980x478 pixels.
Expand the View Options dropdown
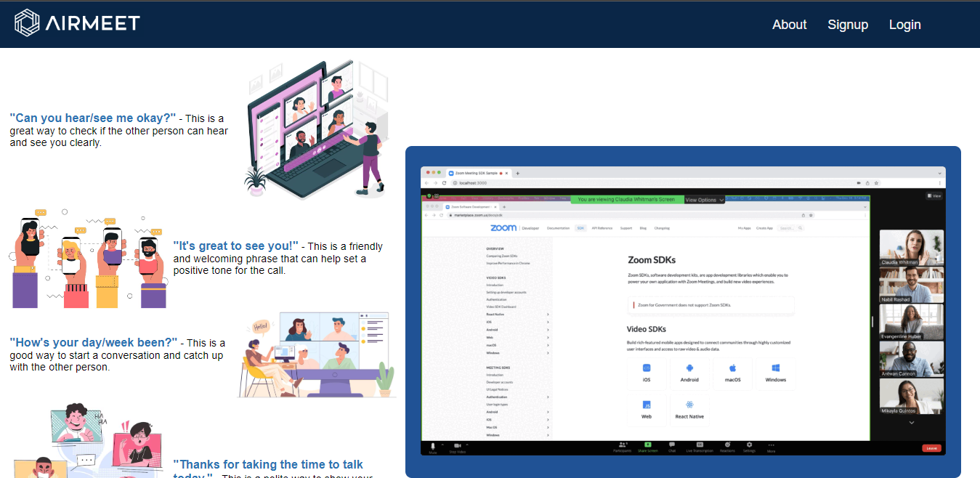[x=705, y=200]
